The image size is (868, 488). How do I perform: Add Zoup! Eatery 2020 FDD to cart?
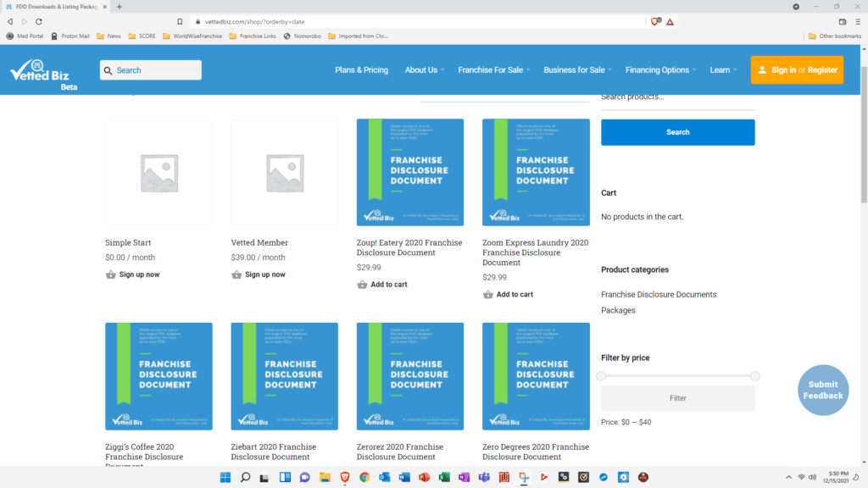pos(388,285)
